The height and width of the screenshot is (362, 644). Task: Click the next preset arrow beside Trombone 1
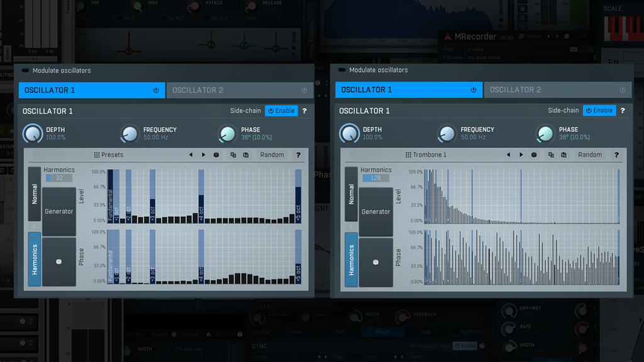521,155
